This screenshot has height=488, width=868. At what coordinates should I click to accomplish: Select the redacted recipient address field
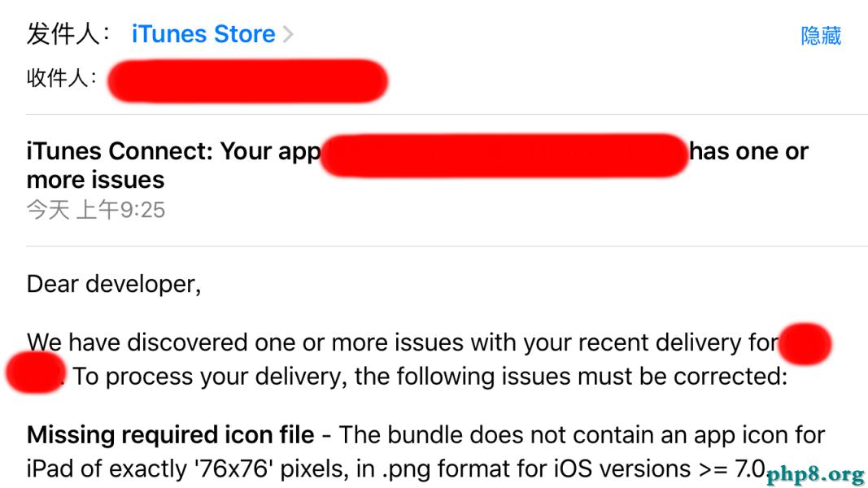246,81
